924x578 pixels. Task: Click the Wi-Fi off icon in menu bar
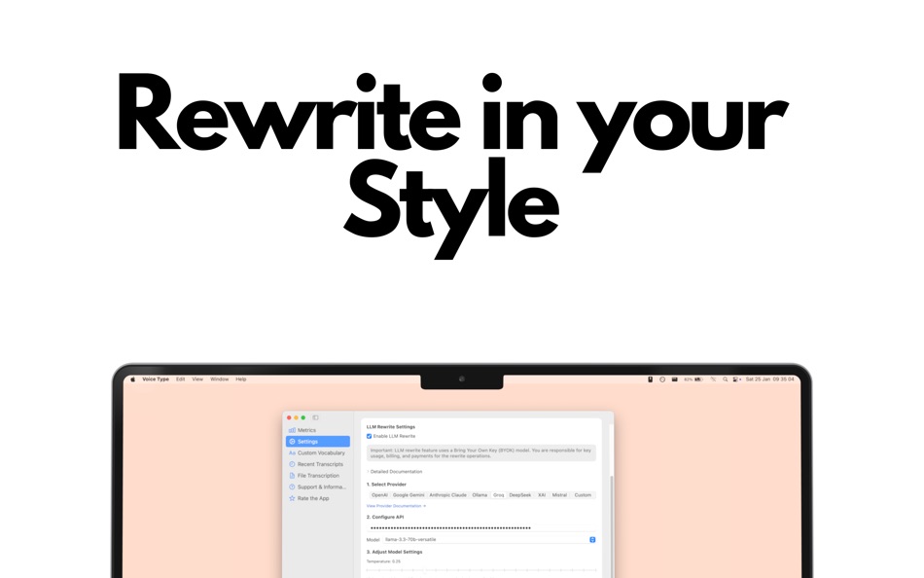tap(713, 379)
